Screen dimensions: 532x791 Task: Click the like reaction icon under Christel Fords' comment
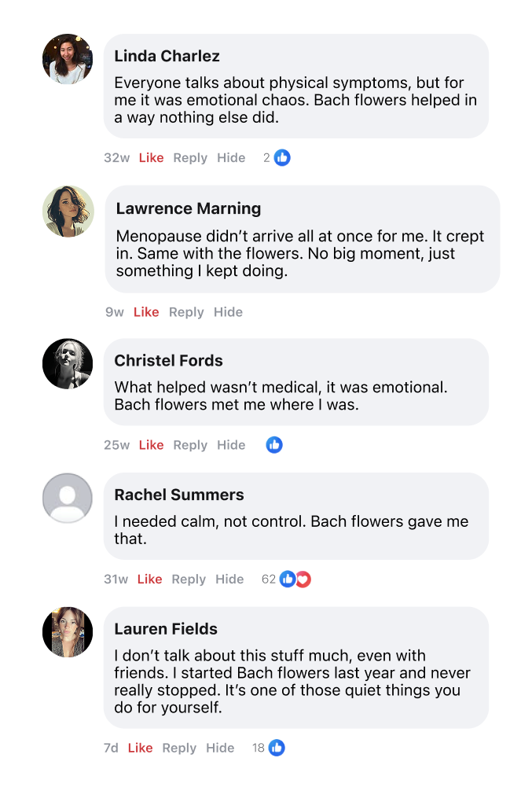pyautogui.click(x=274, y=445)
